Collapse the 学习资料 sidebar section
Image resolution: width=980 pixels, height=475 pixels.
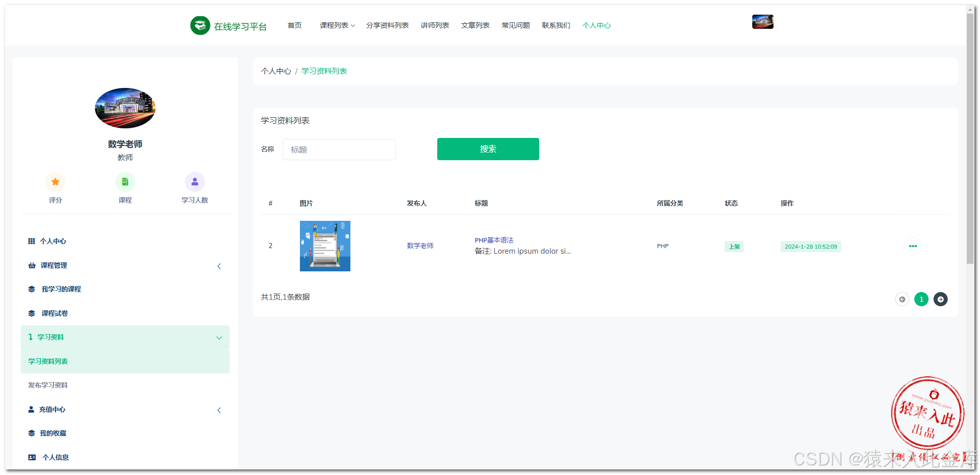pos(219,338)
